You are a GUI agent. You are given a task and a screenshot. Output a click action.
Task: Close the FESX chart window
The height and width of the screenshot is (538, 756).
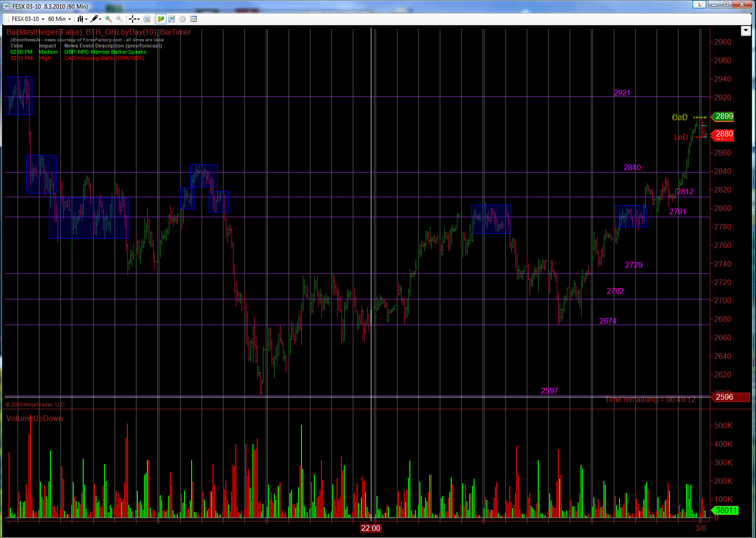(742, 4)
